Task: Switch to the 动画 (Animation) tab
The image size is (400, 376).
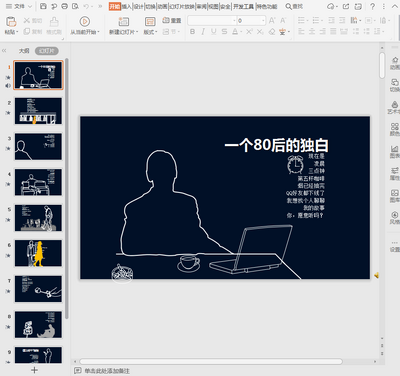Action: point(162,6)
